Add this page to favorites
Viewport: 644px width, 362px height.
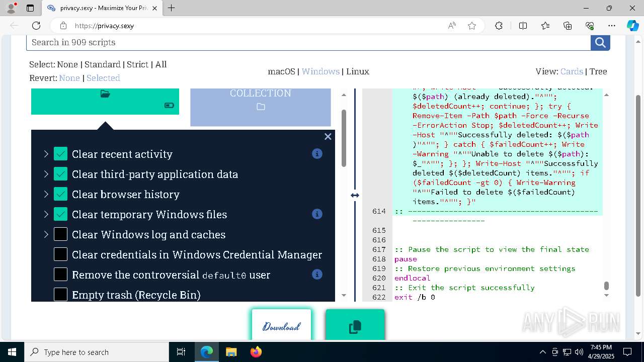click(x=472, y=26)
